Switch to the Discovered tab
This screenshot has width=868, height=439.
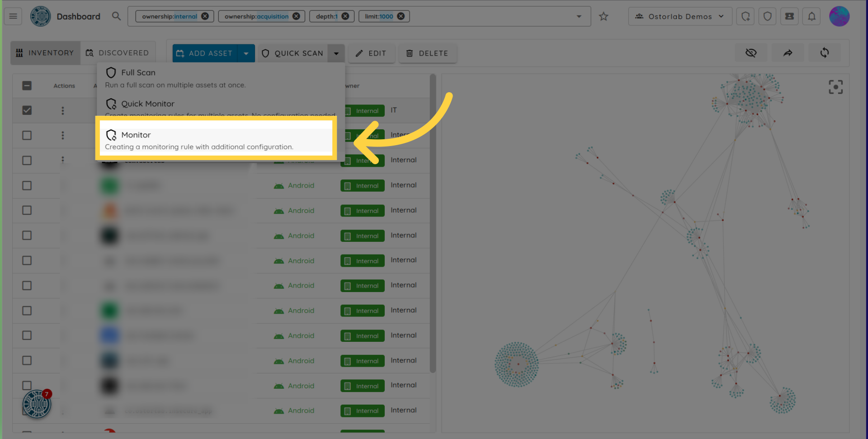tap(118, 53)
